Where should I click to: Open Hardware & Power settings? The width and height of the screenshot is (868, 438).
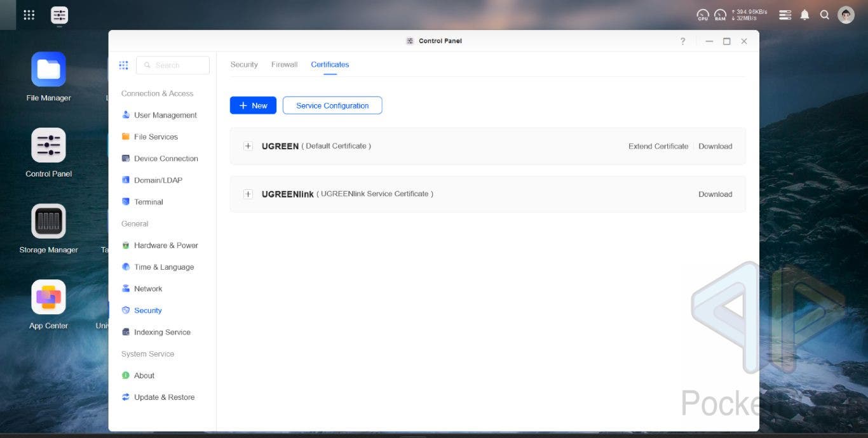160,246
